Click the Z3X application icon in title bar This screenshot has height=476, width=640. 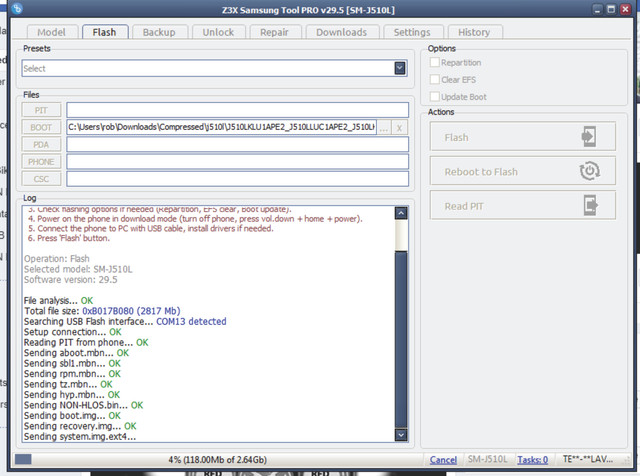17,8
